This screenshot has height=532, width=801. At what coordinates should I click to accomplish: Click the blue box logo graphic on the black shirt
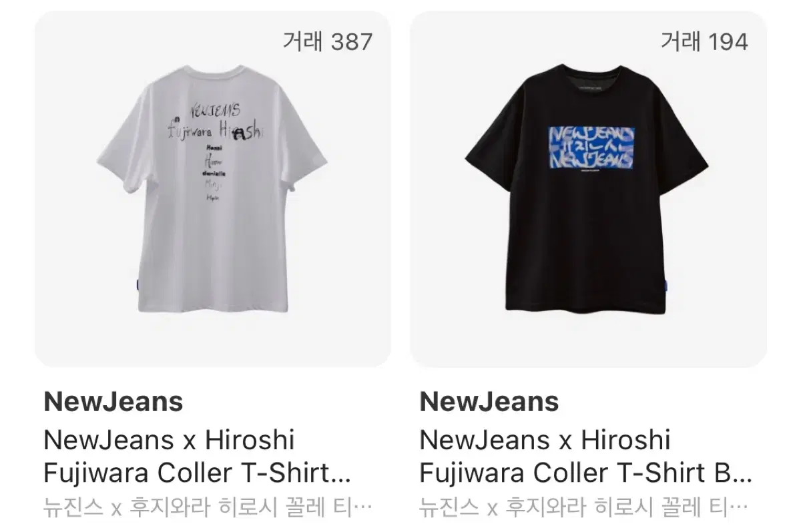pyautogui.click(x=590, y=146)
